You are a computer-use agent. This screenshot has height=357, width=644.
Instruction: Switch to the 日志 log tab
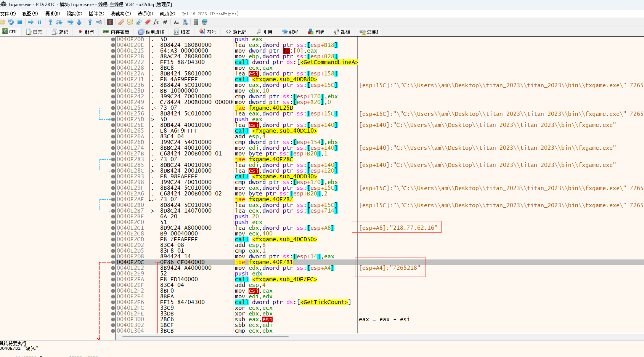(34, 32)
